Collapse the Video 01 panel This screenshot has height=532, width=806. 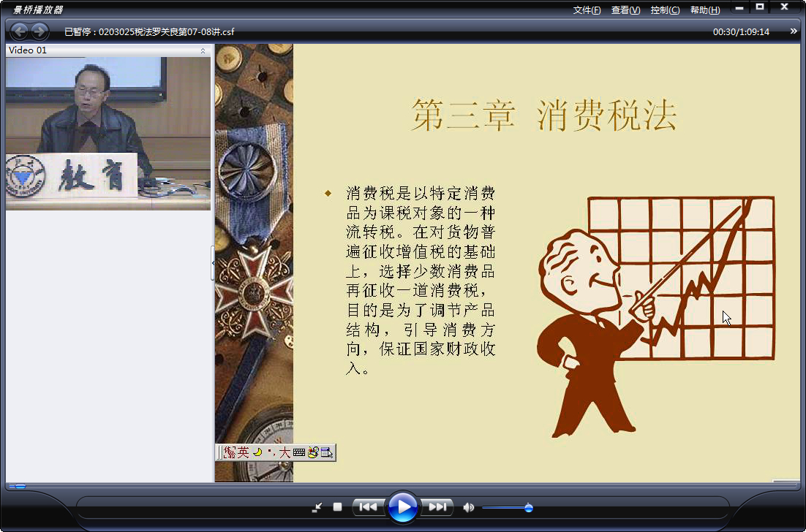pos(203,50)
